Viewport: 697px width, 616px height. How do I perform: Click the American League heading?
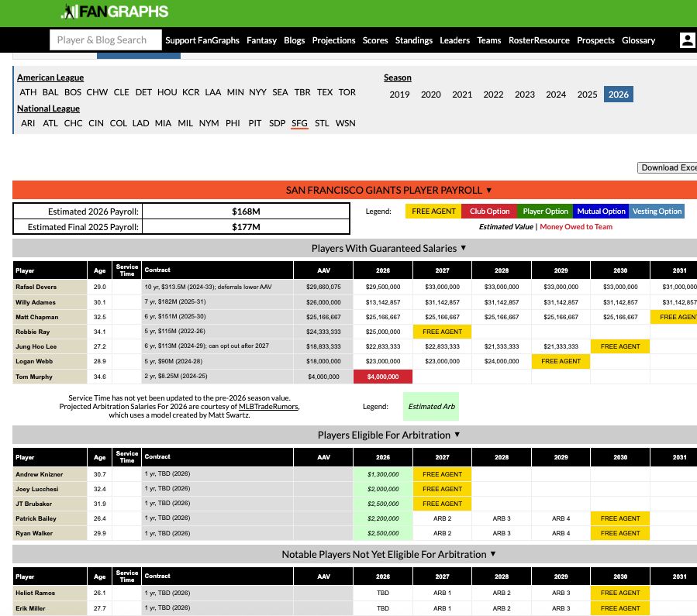pyautogui.click(x=50, y=77)
